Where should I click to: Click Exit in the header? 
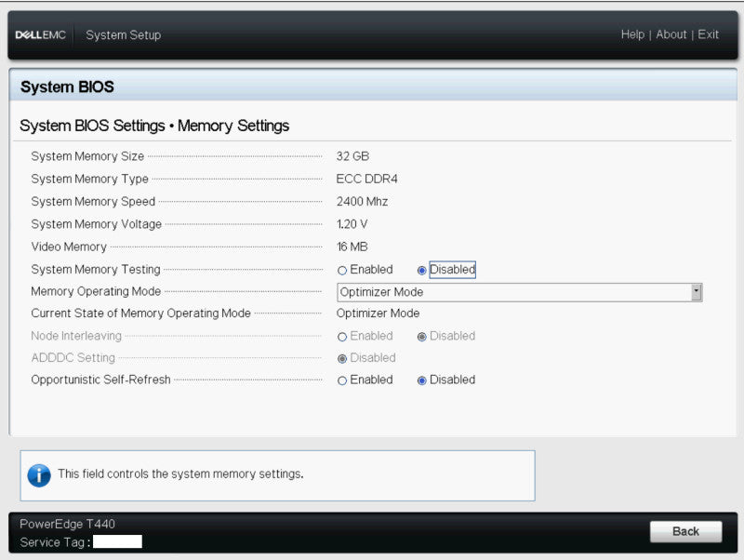coord(708,34)
